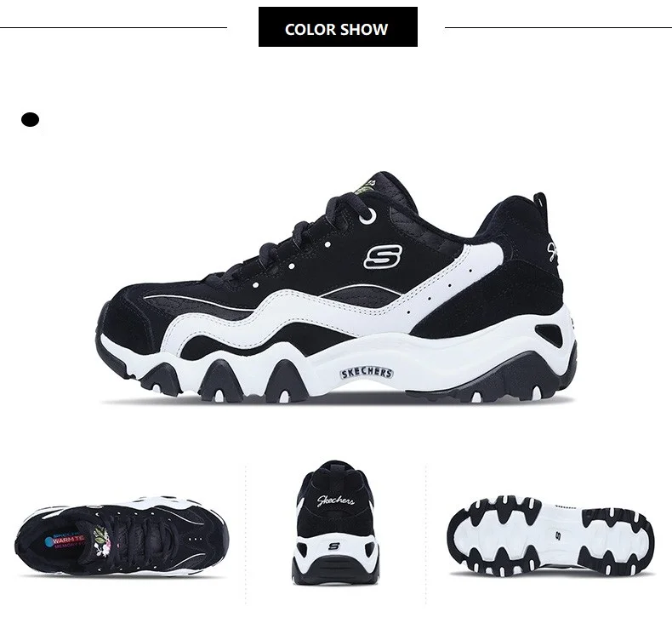Open the rear heel view thumbnail
This screenshot has width=672, height=629.
click(x=335, y=523)
